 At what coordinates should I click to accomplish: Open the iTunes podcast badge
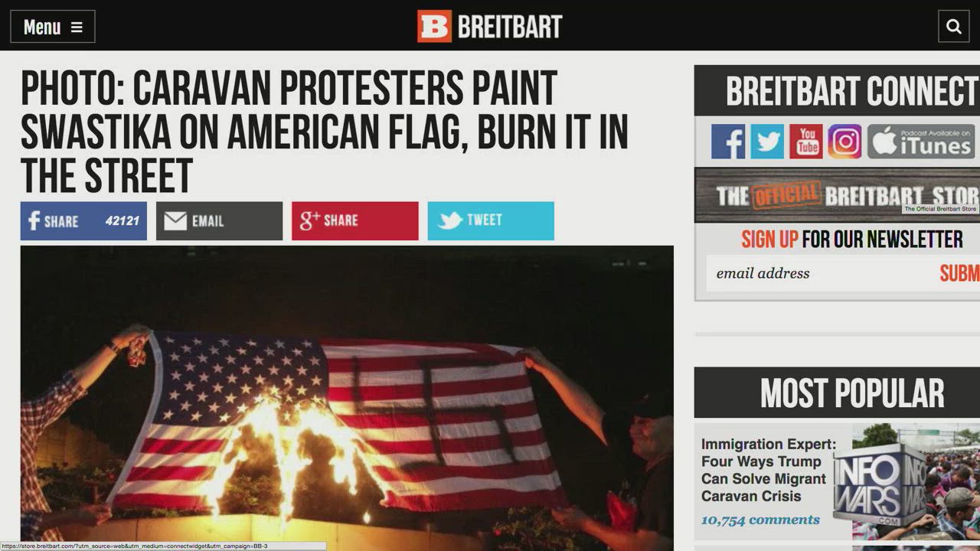pos(921,142)
